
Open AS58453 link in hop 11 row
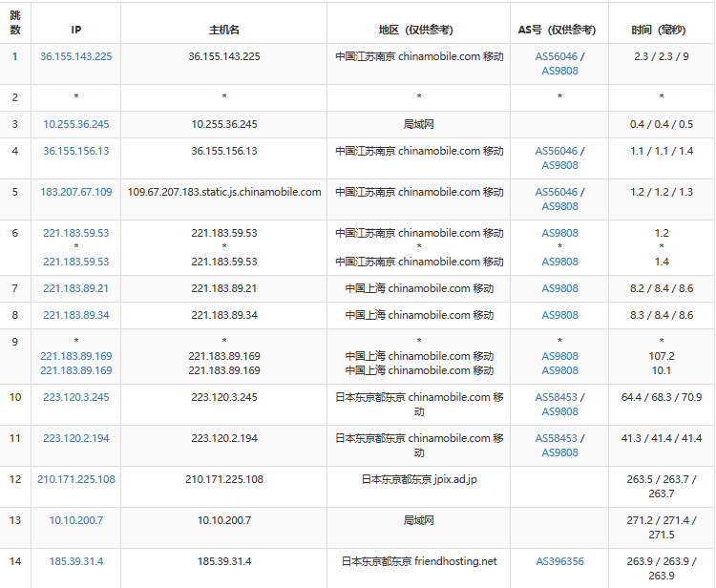[557, 438]
